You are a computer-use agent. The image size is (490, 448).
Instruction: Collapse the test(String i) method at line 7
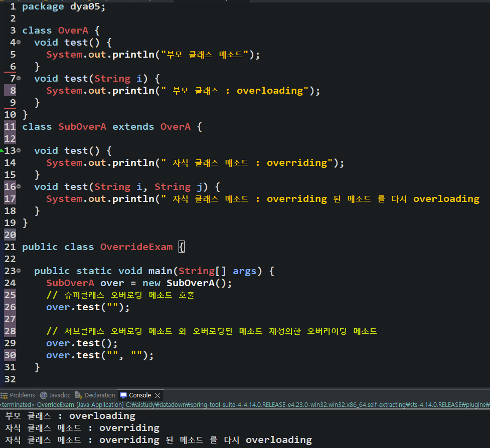click(19, 78)
